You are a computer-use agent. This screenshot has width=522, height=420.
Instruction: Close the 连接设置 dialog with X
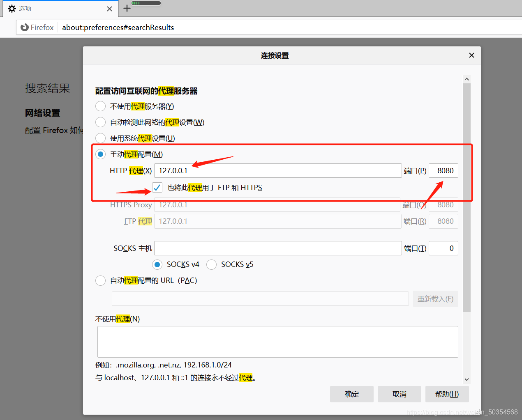471,55
